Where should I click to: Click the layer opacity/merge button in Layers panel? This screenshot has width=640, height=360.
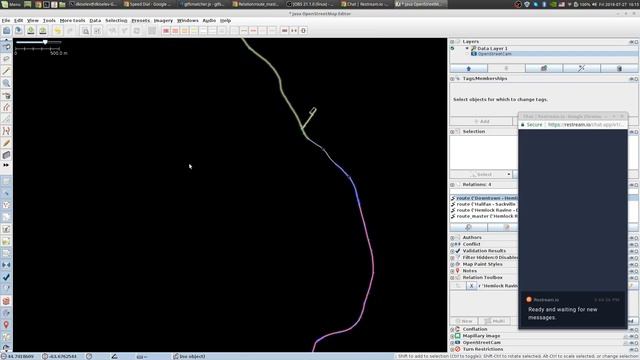pos(581,69)
